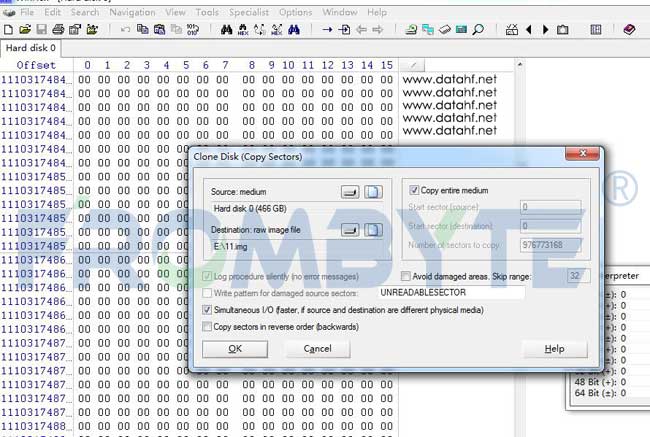Enable Avoid damaged areas option
This screenshot has width=650, height=437.
[405, 276]
